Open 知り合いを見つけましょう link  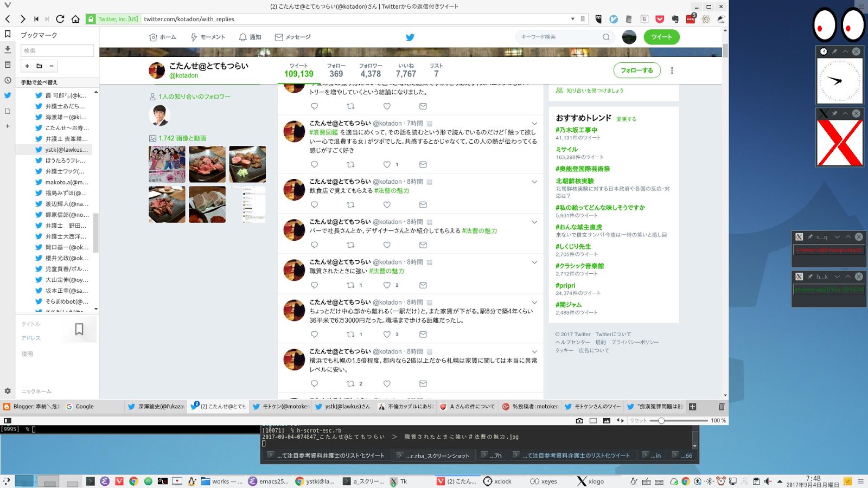pos(595,91)
